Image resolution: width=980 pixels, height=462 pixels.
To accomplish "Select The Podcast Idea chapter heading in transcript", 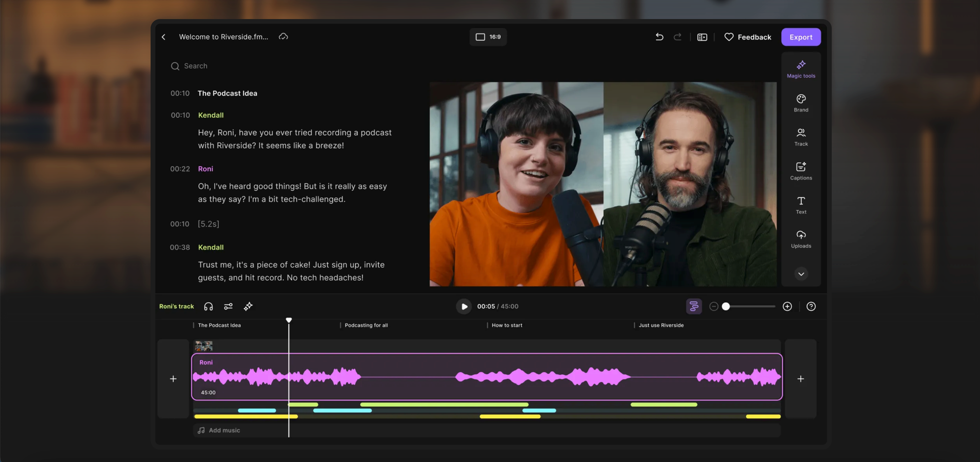I will click(227, 93).
